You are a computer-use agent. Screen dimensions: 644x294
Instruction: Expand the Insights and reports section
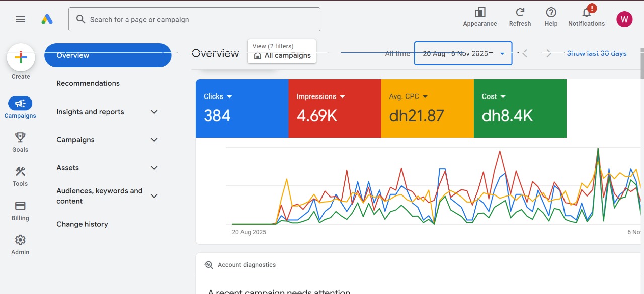(x=107, y=112)
